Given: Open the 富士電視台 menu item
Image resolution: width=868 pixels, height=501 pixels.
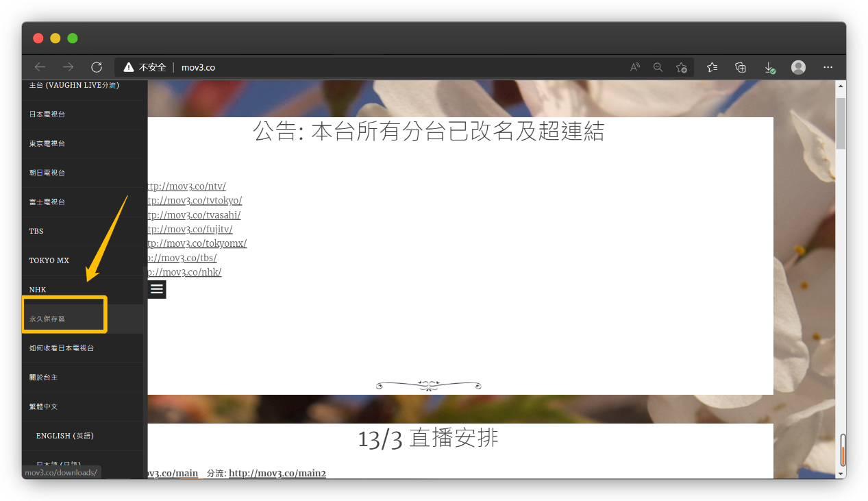Looking at the screenshot, I should point(82,202).
